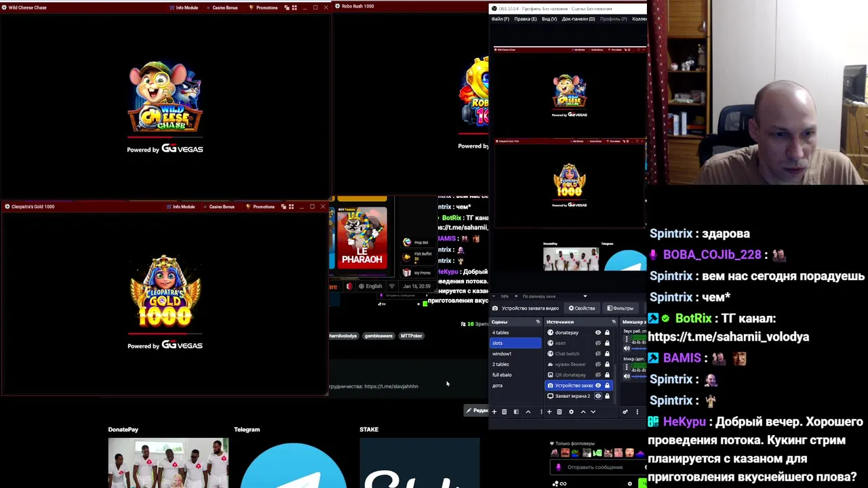868x488 pixels.
Task: Open Правка menu in OBS
Action: (x=526, y=19)
